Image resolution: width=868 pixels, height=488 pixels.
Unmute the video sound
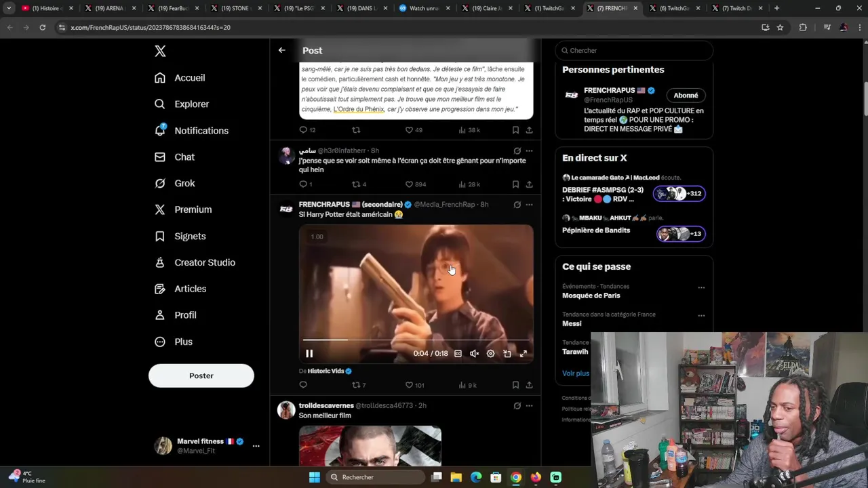click(474, 353)
